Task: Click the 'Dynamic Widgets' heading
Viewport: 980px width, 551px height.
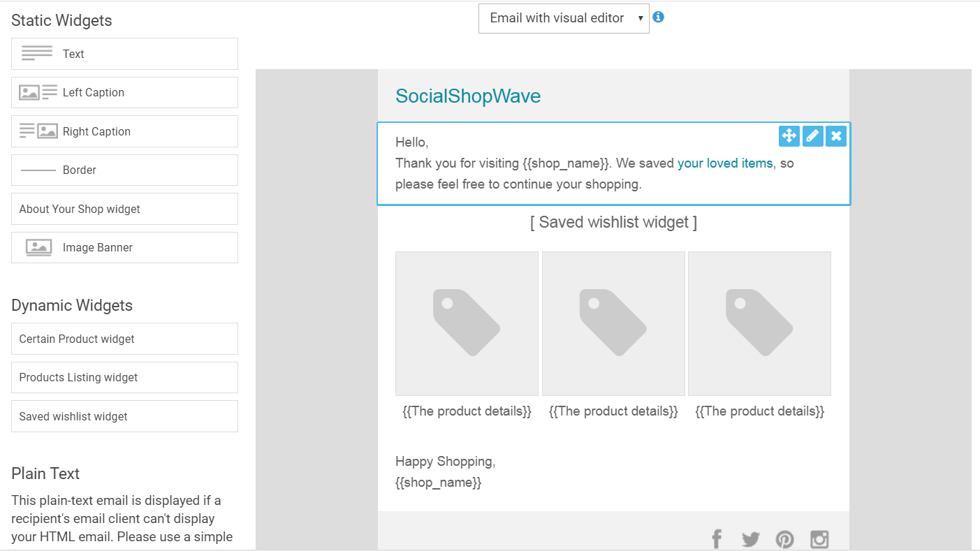Action: 72,305
